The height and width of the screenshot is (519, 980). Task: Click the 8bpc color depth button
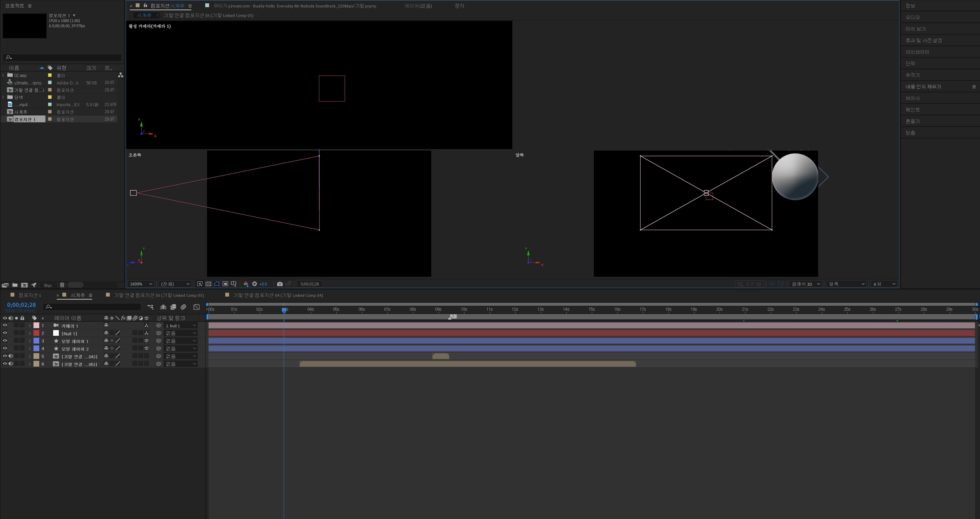point(48,285)
